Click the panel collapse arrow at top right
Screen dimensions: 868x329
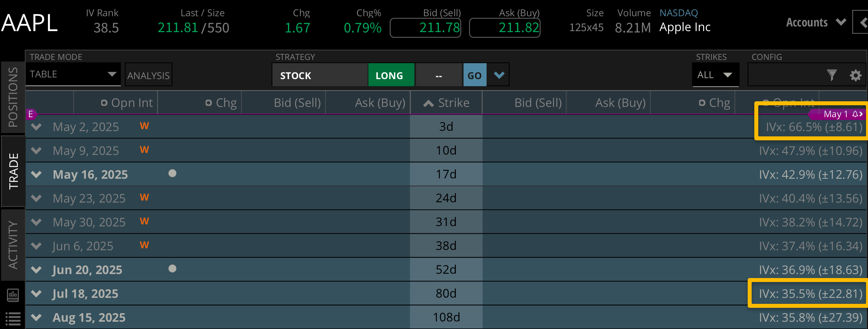[x=864, y=23]
